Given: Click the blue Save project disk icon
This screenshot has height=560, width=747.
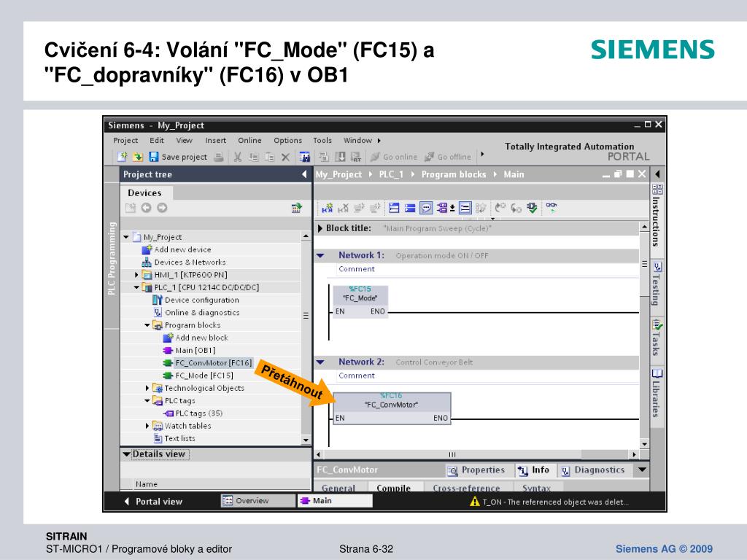Looking at the screenshot, I should click(153, 157).
